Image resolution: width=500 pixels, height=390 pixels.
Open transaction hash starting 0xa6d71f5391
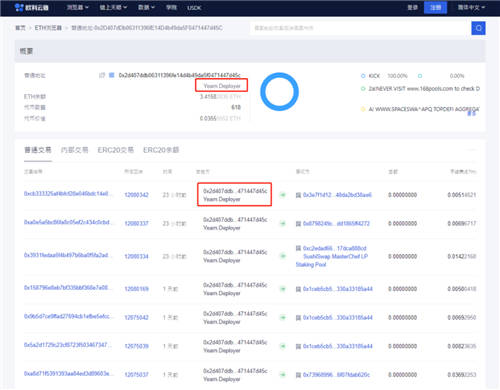68,374
